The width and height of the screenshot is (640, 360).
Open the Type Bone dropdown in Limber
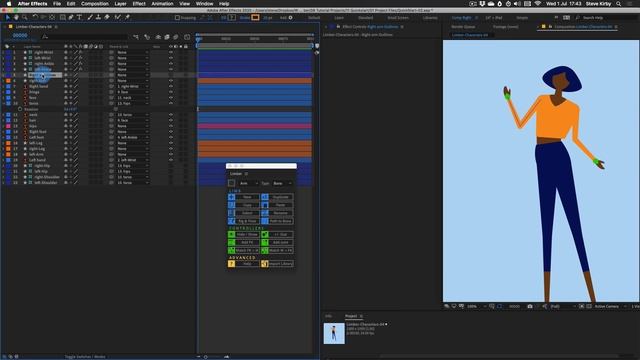tap(282, 184)
